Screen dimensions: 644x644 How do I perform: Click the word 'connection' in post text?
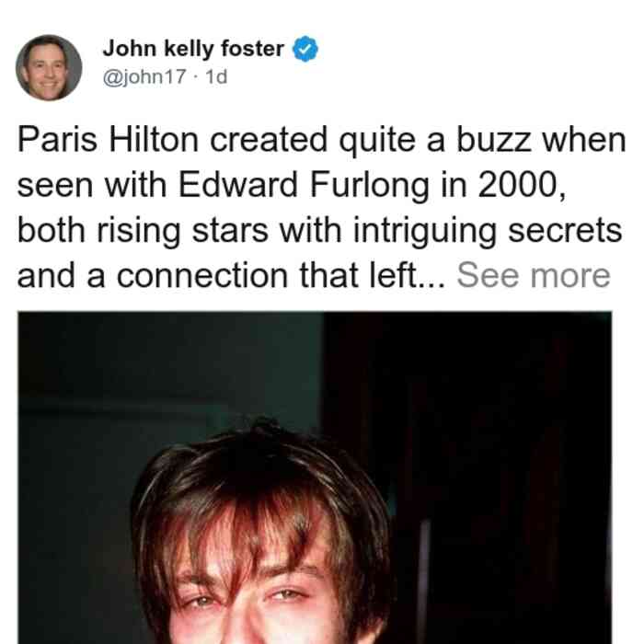coord(202,276)
